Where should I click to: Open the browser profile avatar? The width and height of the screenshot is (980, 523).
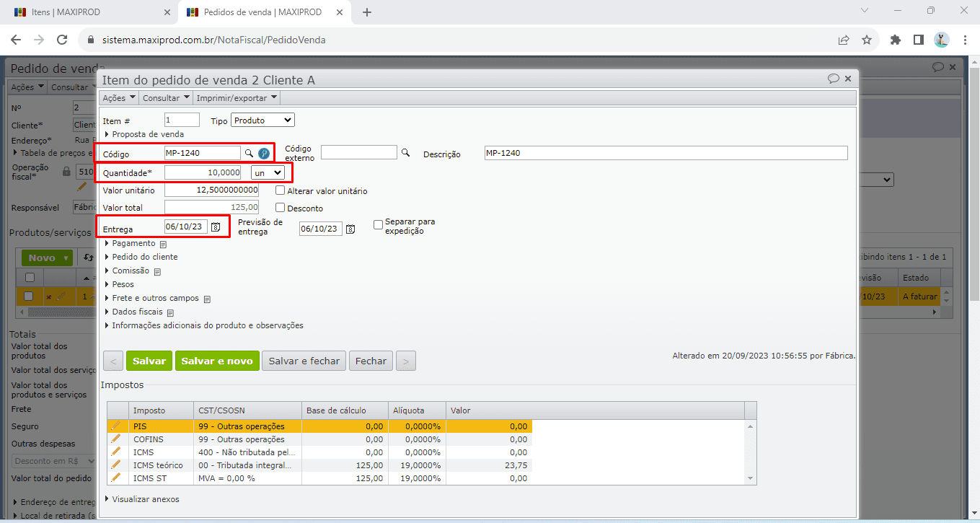click(x=941, y=40)
